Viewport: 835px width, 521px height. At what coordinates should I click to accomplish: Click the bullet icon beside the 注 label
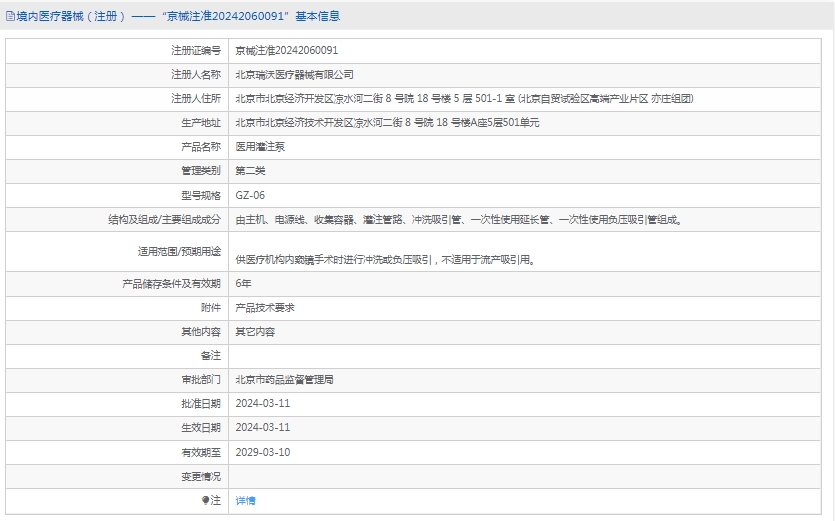tap(206, 500)
